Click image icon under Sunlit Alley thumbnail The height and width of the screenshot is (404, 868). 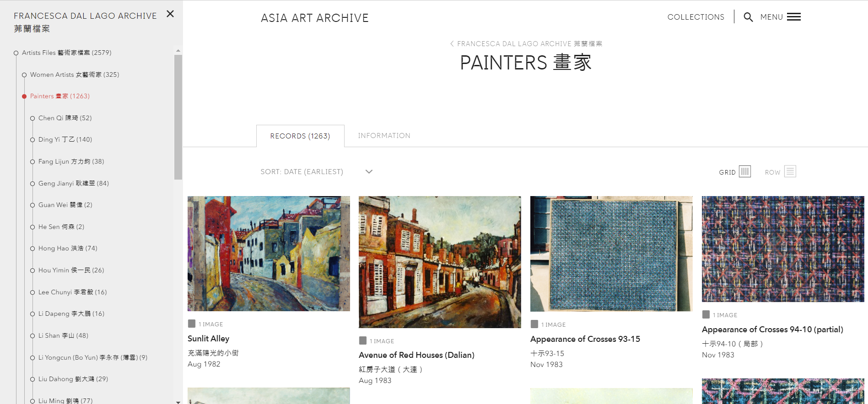pyautogui.click(x=192, y=324)
